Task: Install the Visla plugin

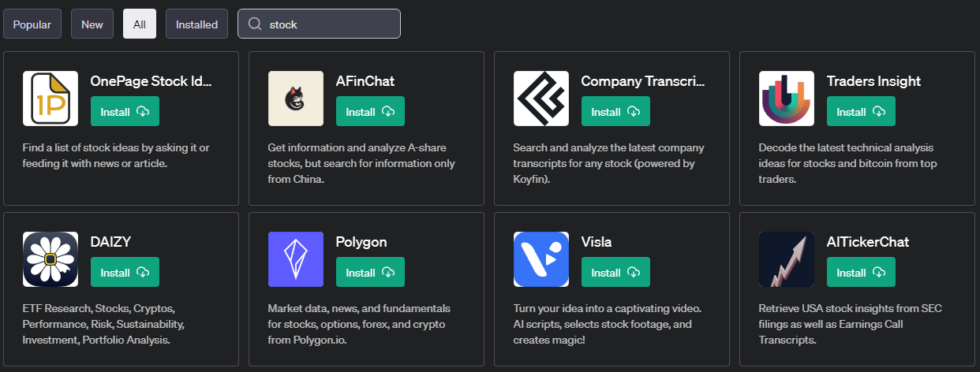Action: click(x=615, y=272)
